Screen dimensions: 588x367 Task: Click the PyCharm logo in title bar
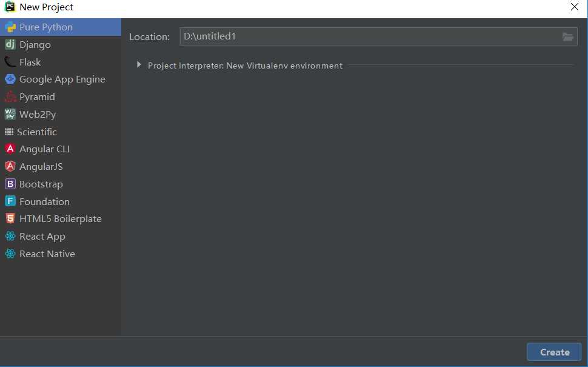9,7
